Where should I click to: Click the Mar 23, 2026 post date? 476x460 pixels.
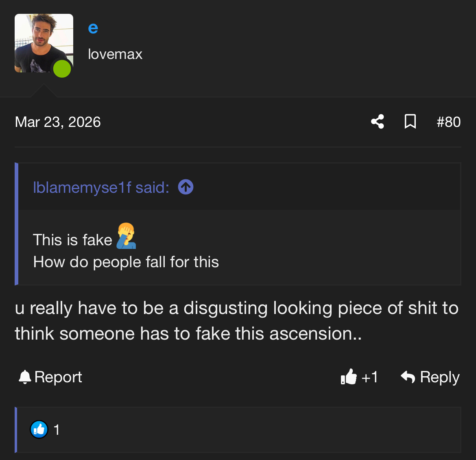tap(58, 122)
